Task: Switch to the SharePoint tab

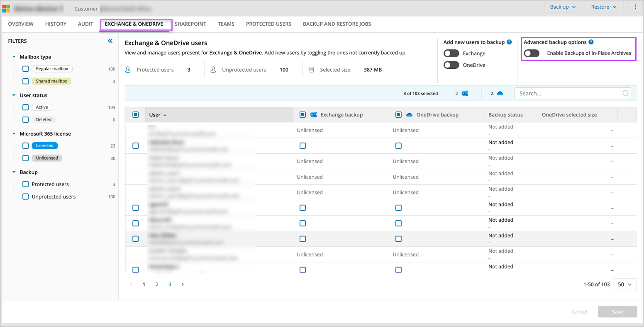Action: 190,24
